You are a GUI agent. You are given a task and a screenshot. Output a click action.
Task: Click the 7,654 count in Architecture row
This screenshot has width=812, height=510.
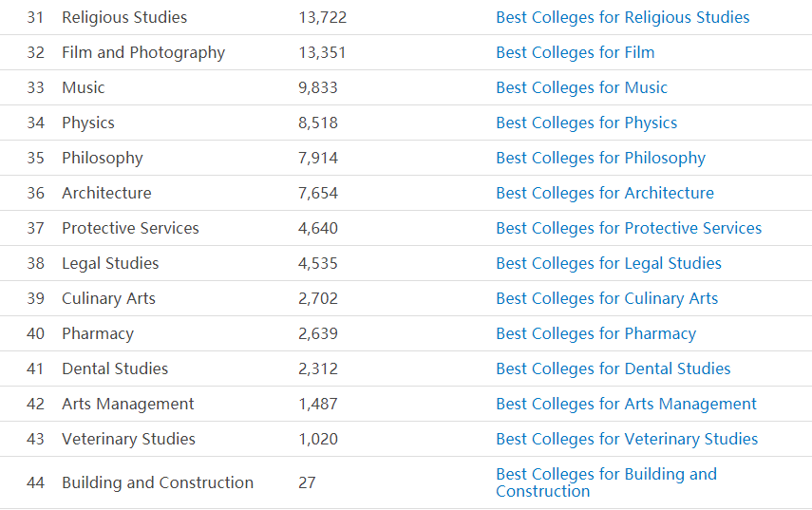[x=318, y=193]
